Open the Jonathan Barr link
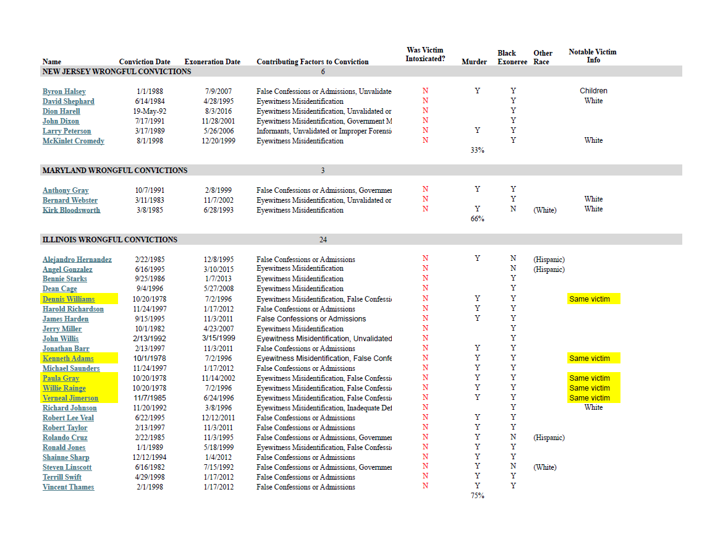This screenshot has height=560, width=728. coord(66,349)
